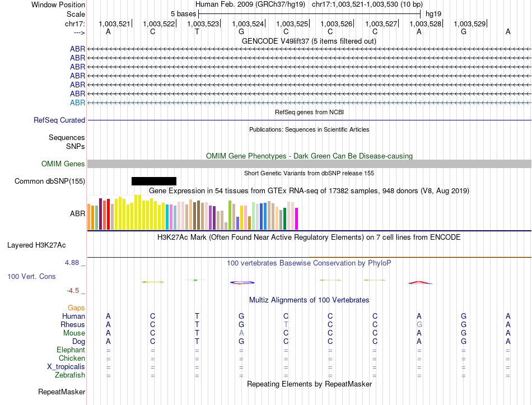Click Publications: Sequences in Scientific Articles title

coord(309,129)
